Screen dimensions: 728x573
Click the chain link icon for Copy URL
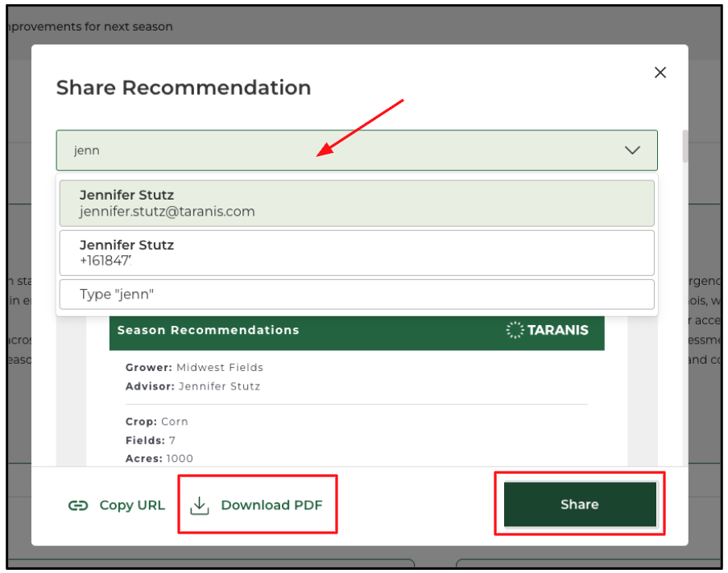(78, 505)
